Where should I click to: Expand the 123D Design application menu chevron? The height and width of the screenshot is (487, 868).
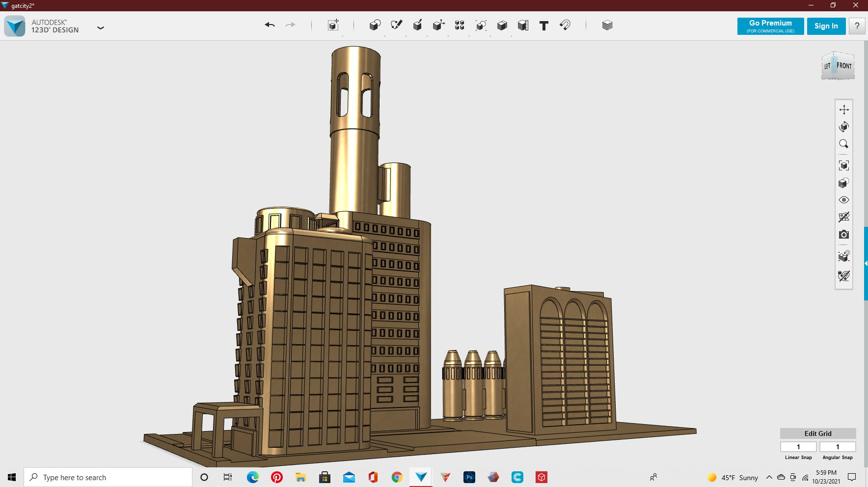coord(101,28)
